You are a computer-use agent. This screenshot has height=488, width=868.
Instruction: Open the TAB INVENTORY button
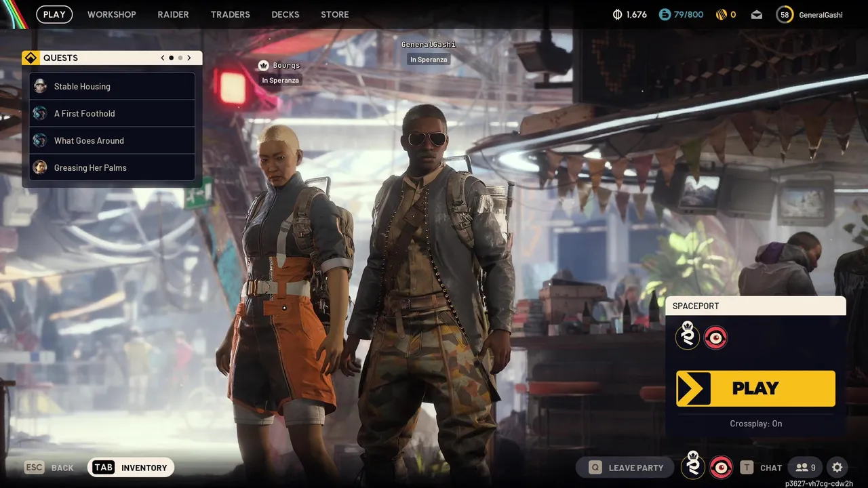coord(131,468)
